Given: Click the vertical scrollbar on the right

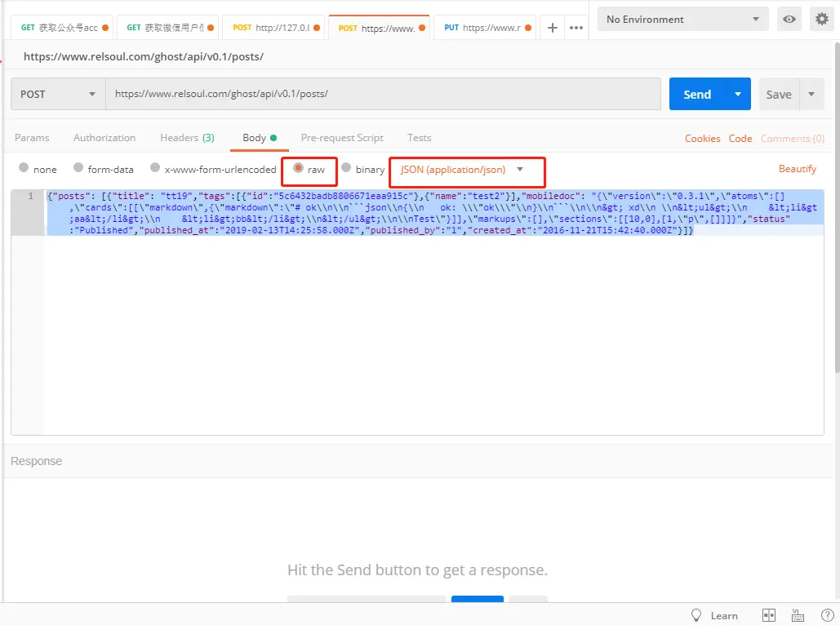Looking at the screenshot, I should point(837,207).
